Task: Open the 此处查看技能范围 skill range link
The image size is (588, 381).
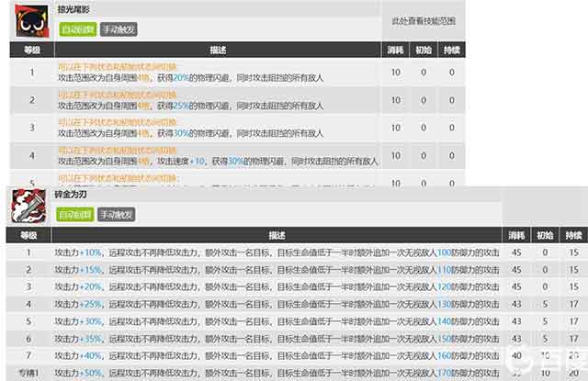Action: 424,21
